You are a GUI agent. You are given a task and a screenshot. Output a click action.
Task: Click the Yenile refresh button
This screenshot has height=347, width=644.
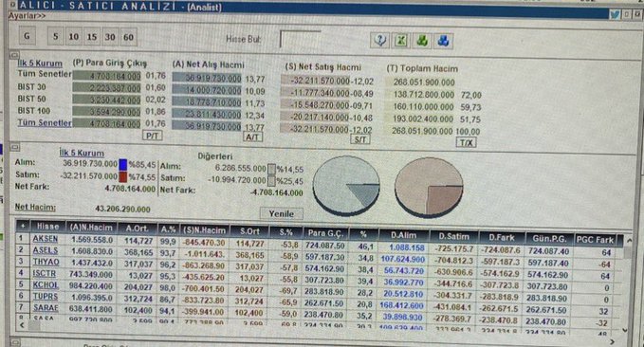pyautogui.click(x=282, y=213)
